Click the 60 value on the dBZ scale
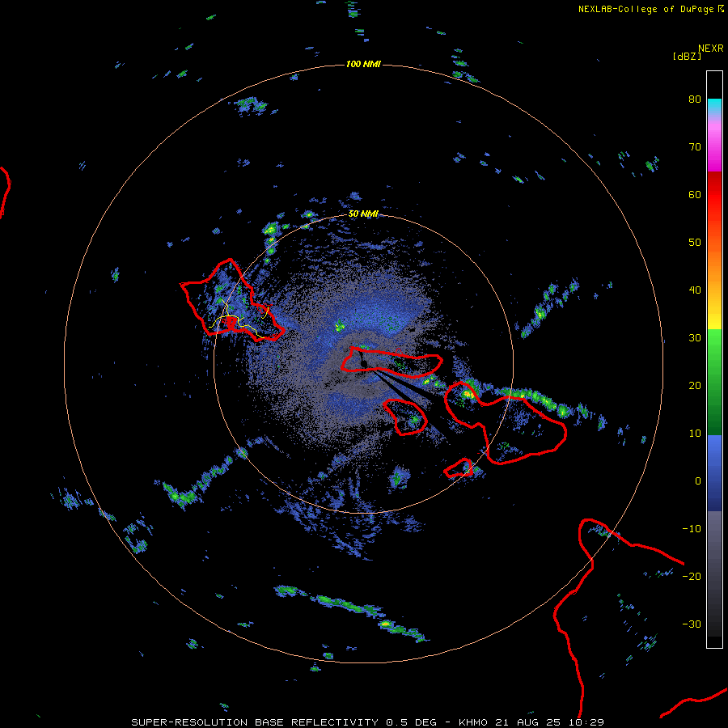Viewport: 728px width, 728px height. click(x=695, y=194)
